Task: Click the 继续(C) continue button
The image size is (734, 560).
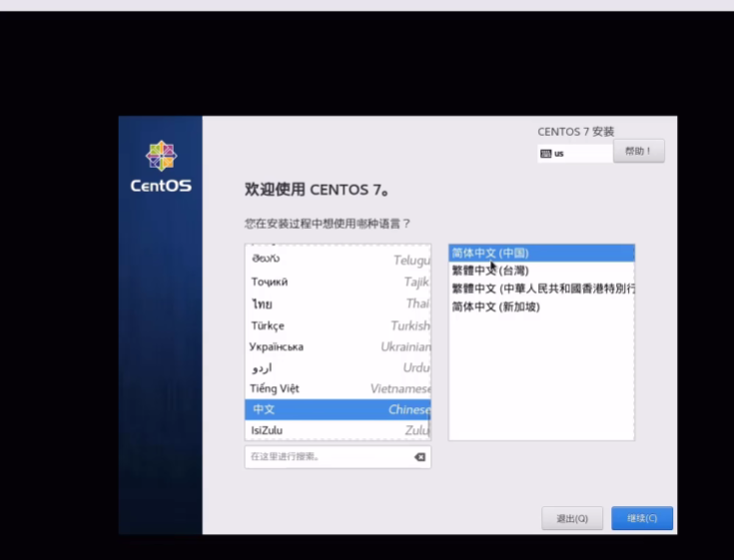Action: (x=642, y=518)
